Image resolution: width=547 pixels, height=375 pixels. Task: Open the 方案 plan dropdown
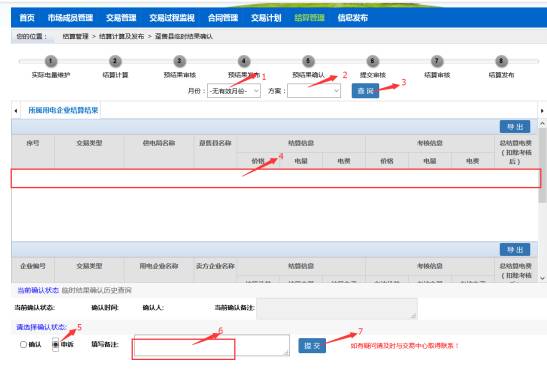[x=314, y=91]
